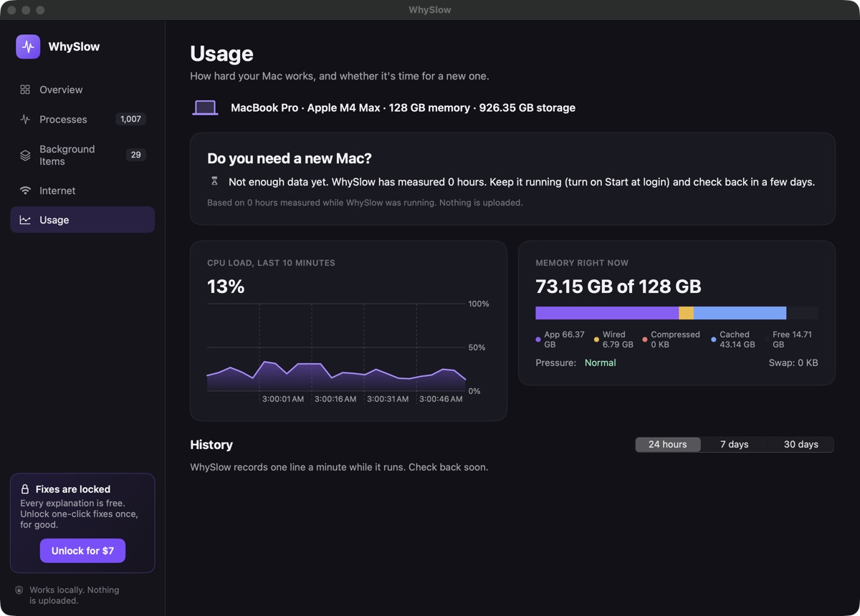Click the Unlock for $7 button
The image size is (860, 616).
(x=82, y=551)
